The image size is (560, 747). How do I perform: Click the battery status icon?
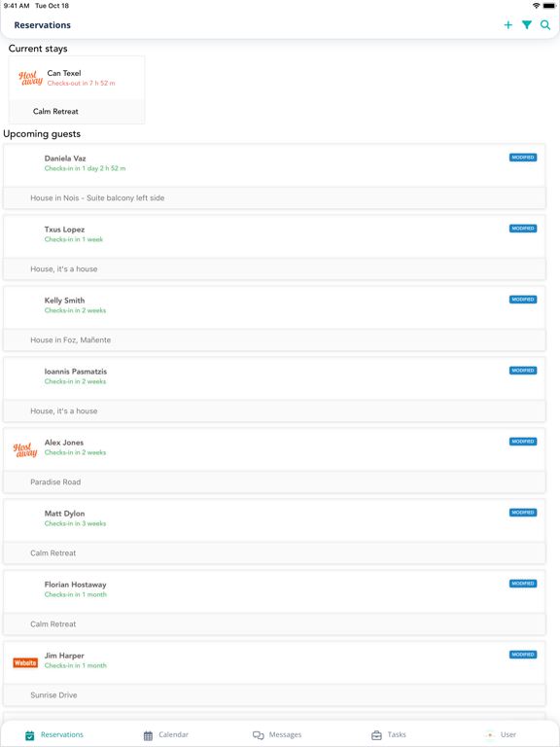549,6
